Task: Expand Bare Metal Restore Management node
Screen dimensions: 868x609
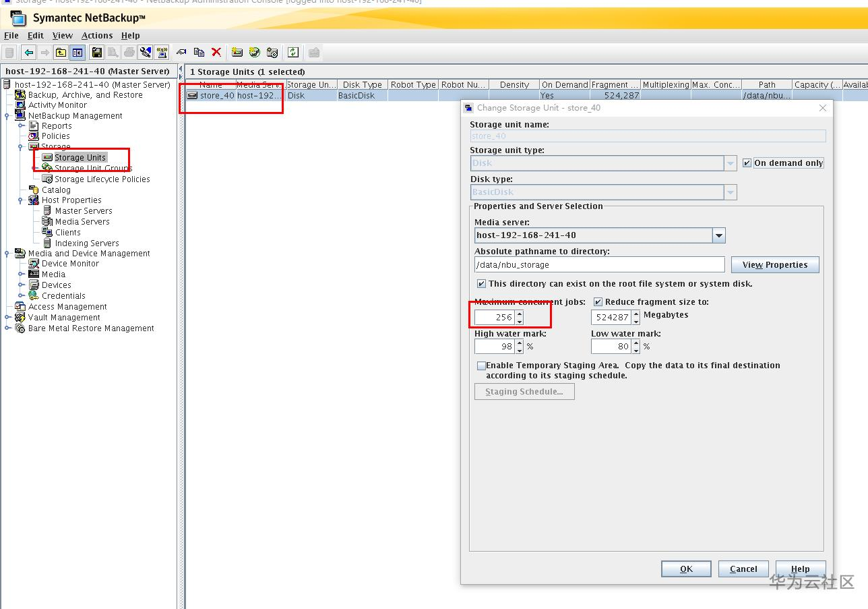Action: tap(7, 328)
